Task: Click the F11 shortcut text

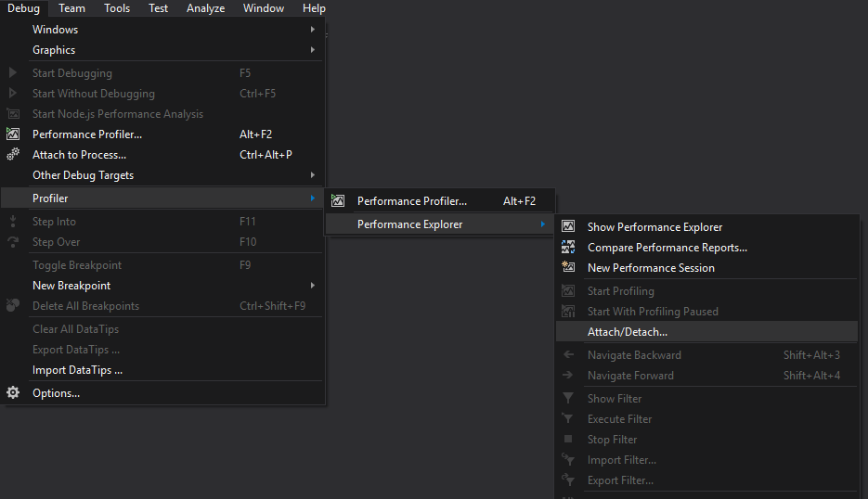Action: point(248,222)
